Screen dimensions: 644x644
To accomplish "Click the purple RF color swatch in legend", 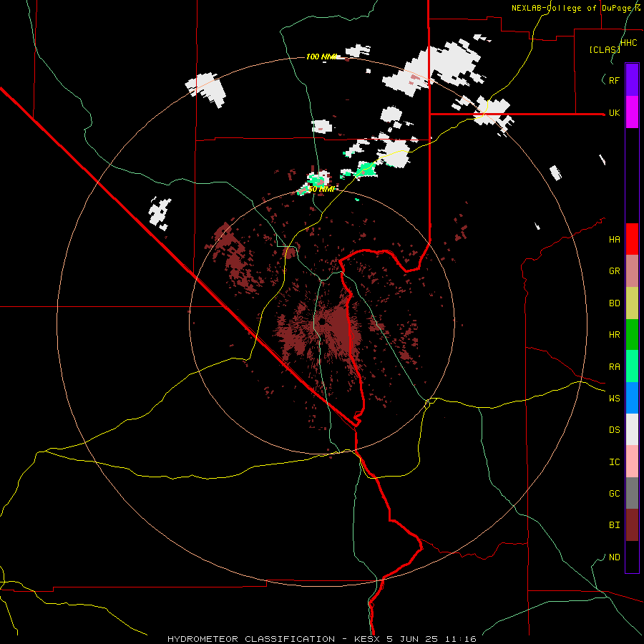I will click(x=632, y=80).
